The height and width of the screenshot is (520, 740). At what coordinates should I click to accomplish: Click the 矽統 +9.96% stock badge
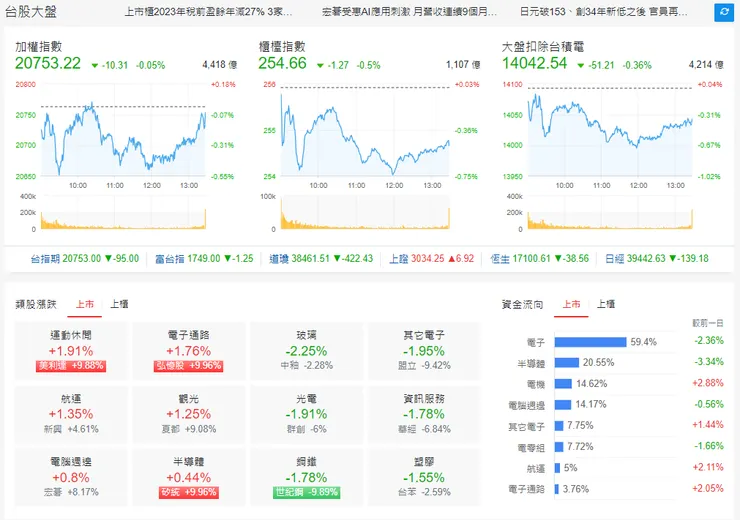[190, 492]
